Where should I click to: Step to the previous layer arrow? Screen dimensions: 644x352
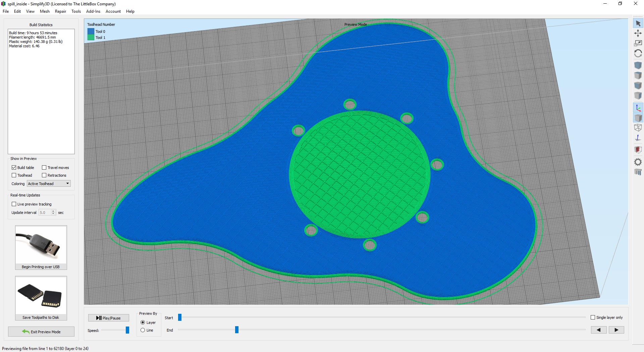click(599, 330)
